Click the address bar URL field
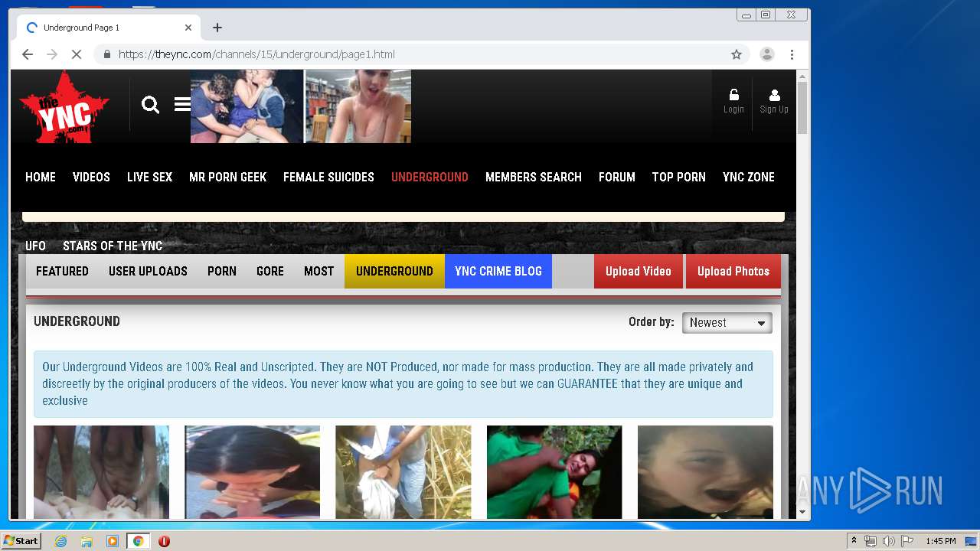The image size is (980, 551). pyautogui.click(x=421, y=54)
